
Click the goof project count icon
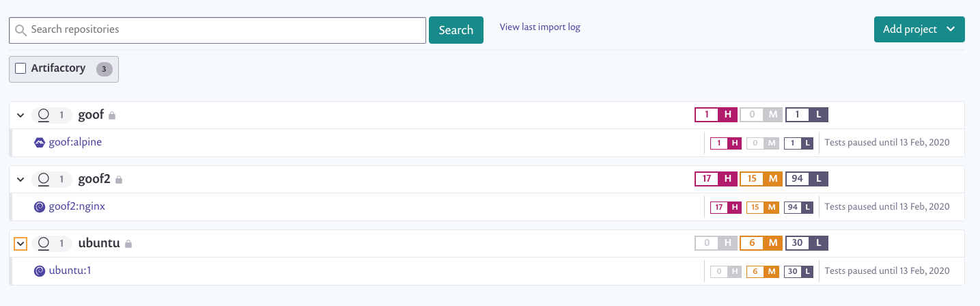(44, 115)
